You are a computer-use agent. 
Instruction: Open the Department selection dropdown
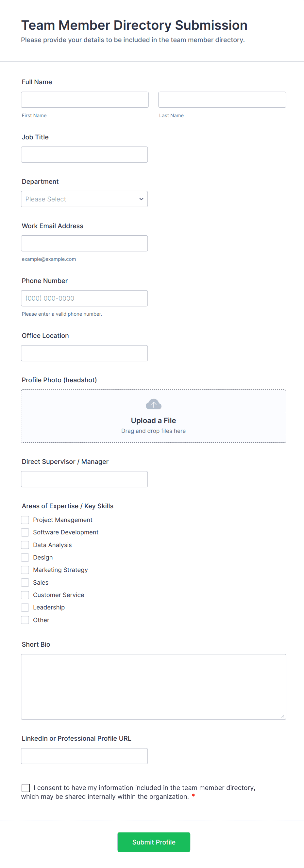[x=84, y=199]
